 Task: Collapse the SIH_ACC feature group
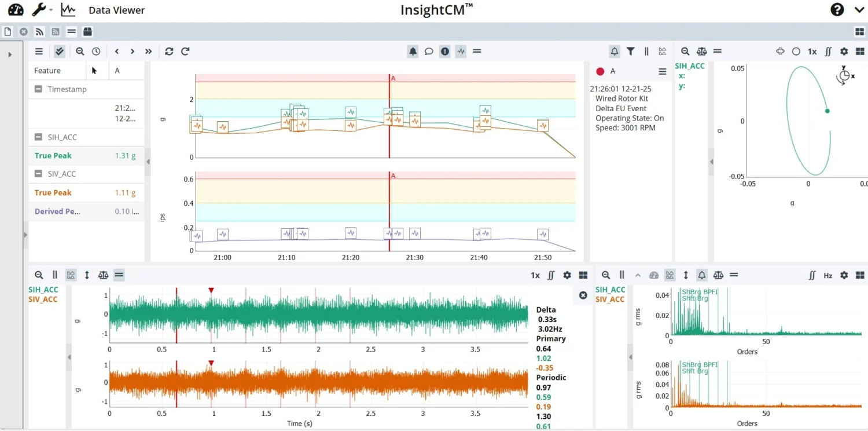[x=38, y=137]
